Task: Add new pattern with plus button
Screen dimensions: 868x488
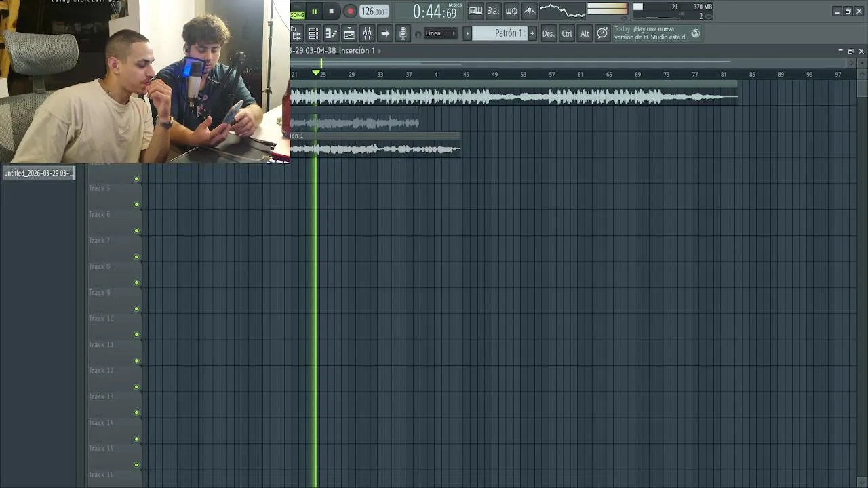Action: coord(532,33)
